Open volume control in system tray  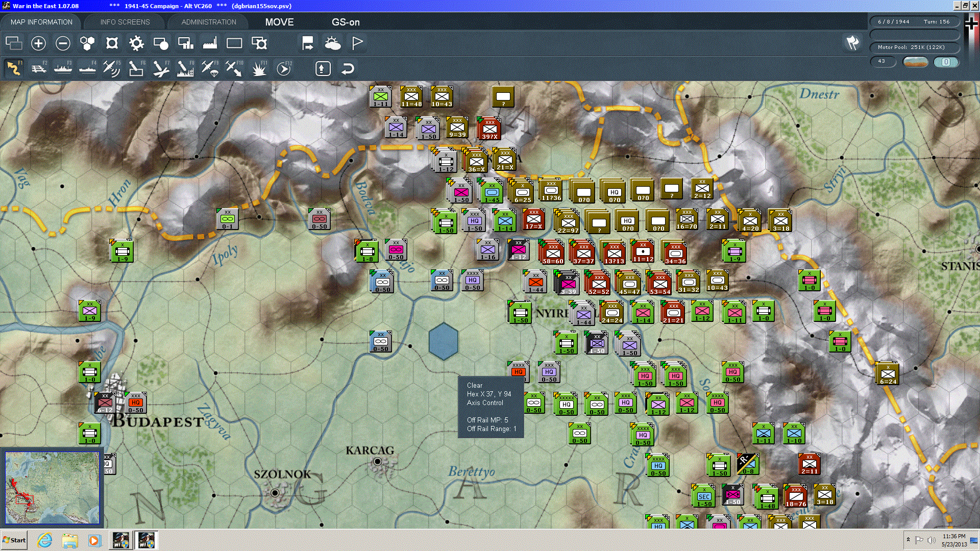(x=931, y=540)
